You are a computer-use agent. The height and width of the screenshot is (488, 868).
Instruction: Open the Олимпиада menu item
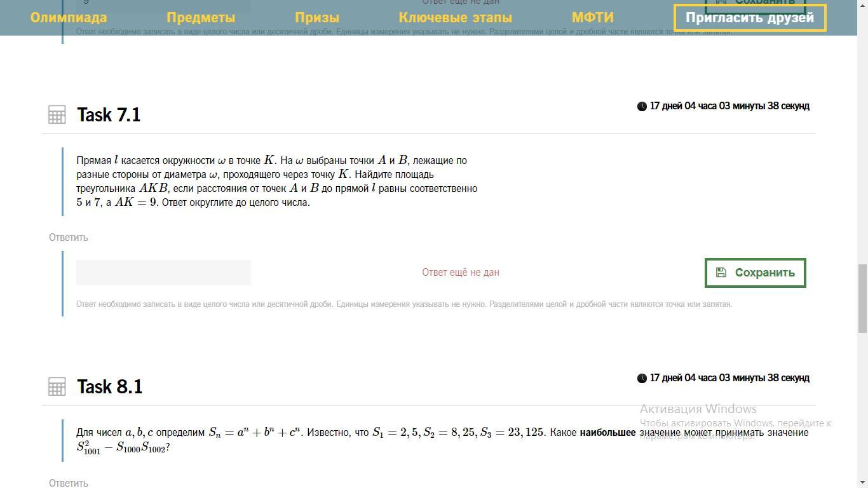(x=69, y=18)
